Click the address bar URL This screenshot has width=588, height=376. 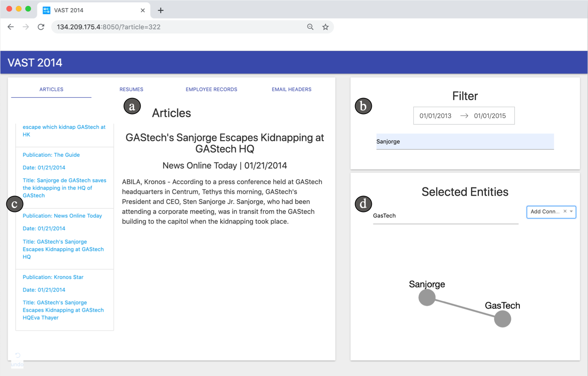[109, 27]
